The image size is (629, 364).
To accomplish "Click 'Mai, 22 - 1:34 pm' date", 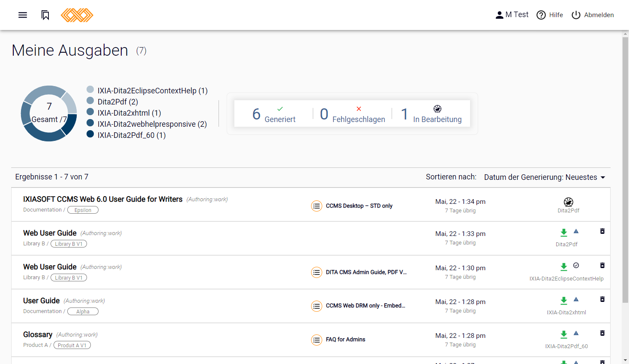I will click(460, 202).
